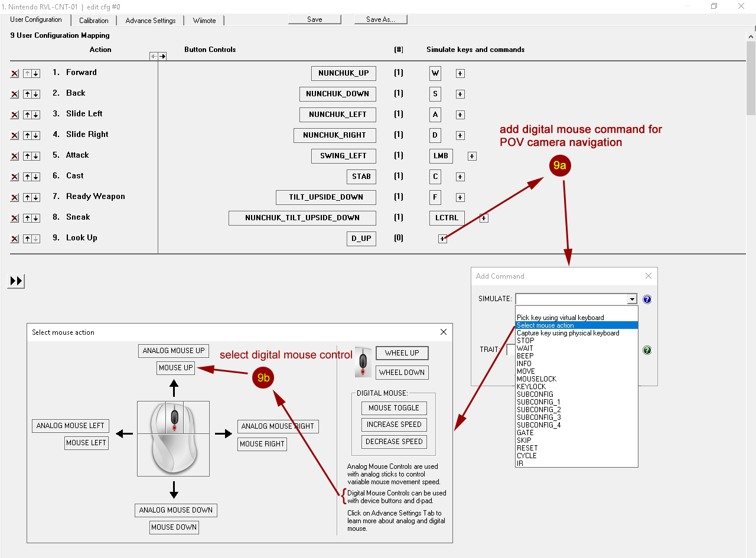The width and height of the screenshot is (756, 558).
Task: Pick SUBCONFIG_2 in the dropdown list
Action: point(539,410)
